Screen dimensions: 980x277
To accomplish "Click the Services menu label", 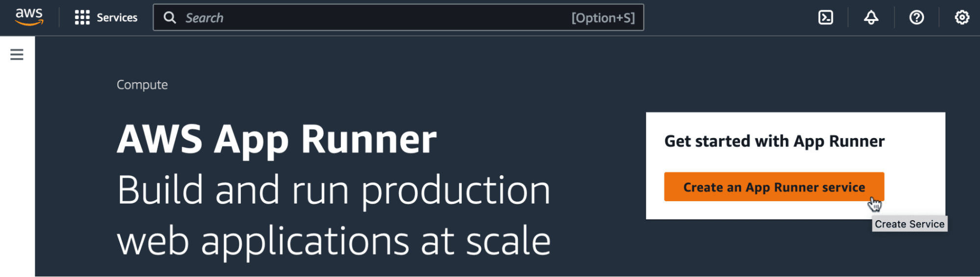I will point(117,18).
